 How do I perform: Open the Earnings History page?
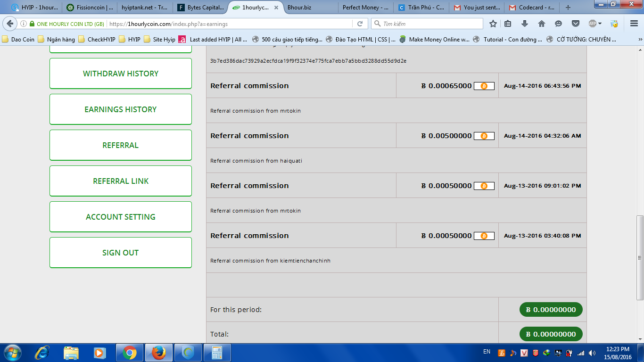[x=121, y=109]
